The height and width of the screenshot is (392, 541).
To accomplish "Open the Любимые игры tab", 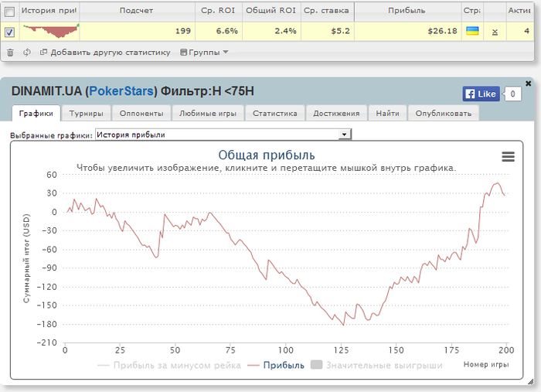I will (208, 113).
